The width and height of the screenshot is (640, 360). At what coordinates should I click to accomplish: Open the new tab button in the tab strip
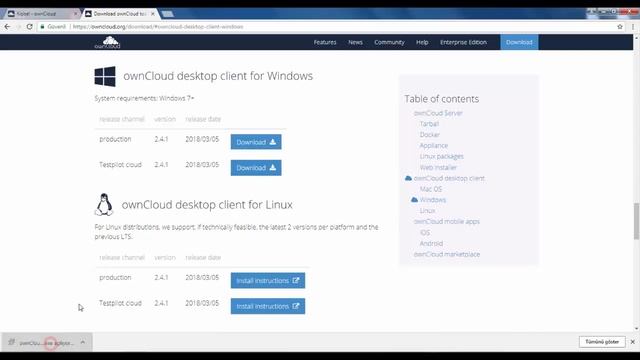[167, 14]
